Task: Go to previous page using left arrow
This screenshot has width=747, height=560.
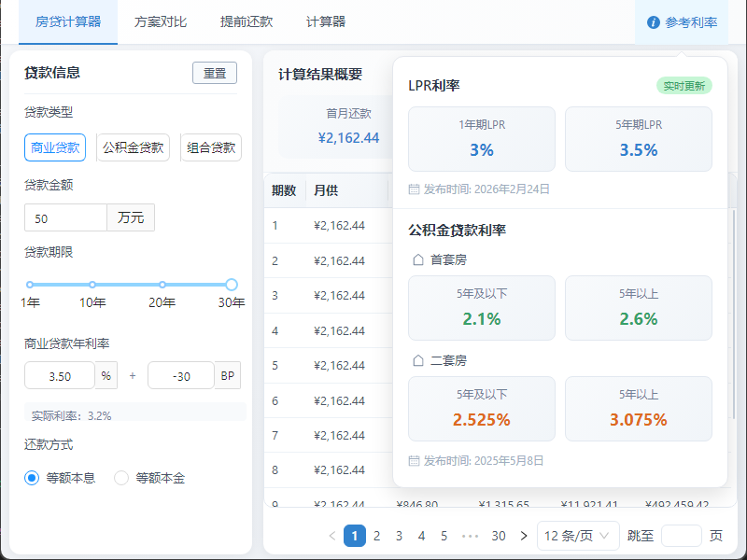Action: click(332, 536)
